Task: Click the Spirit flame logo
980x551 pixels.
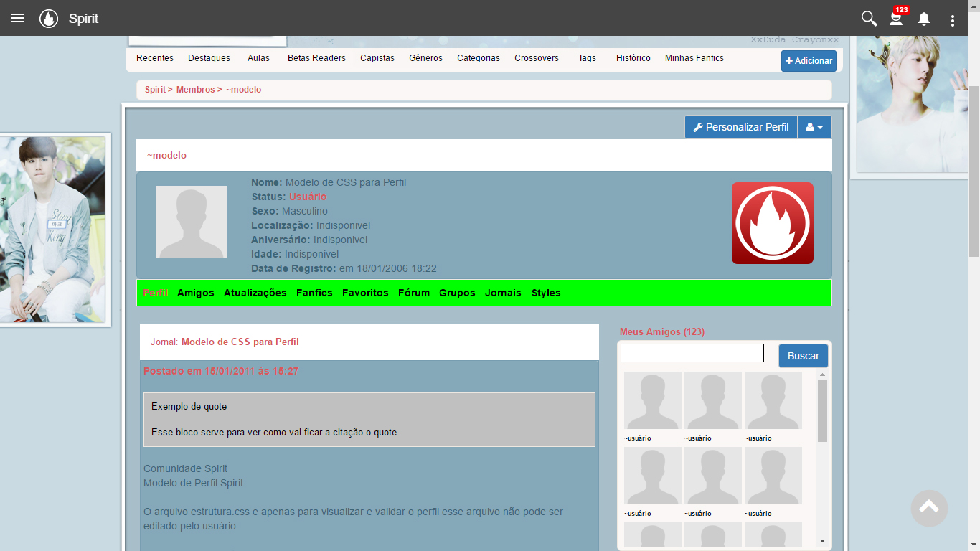Action: tap(49, 19)
